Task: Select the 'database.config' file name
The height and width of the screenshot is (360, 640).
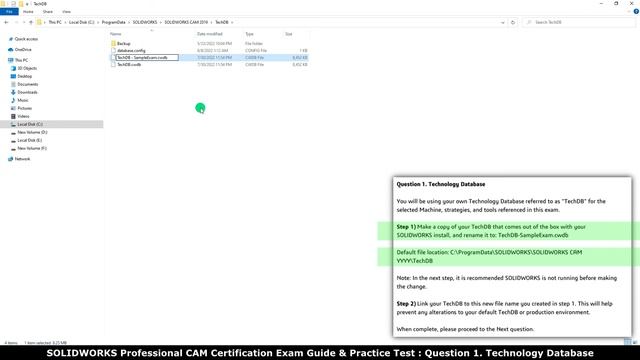Action: coord(131,51)
